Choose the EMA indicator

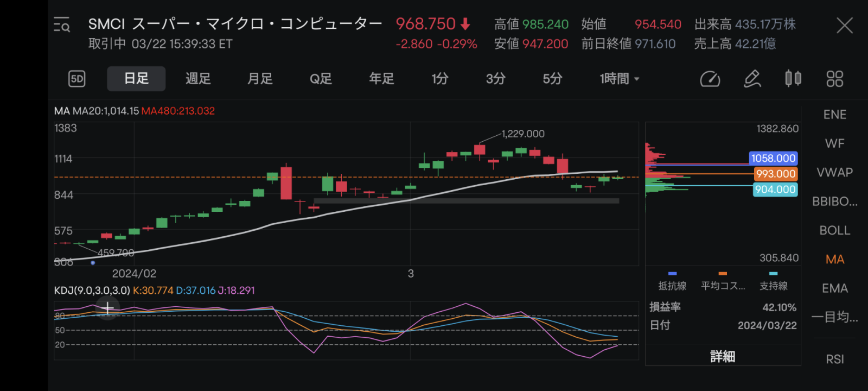[835, 288]
